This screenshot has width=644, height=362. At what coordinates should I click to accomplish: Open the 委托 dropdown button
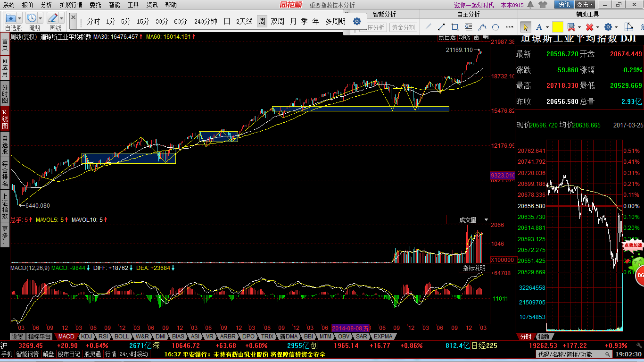585,5
